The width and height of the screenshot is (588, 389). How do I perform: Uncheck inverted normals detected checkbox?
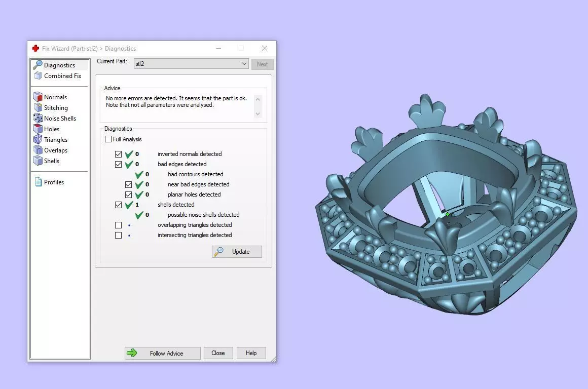coord(118,154)
